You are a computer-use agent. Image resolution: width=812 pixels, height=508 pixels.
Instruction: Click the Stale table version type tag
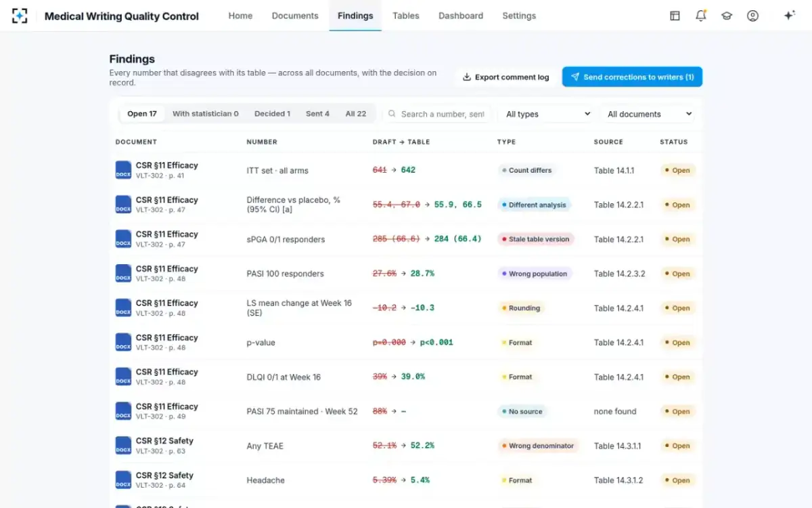click(x=536, y=239)
